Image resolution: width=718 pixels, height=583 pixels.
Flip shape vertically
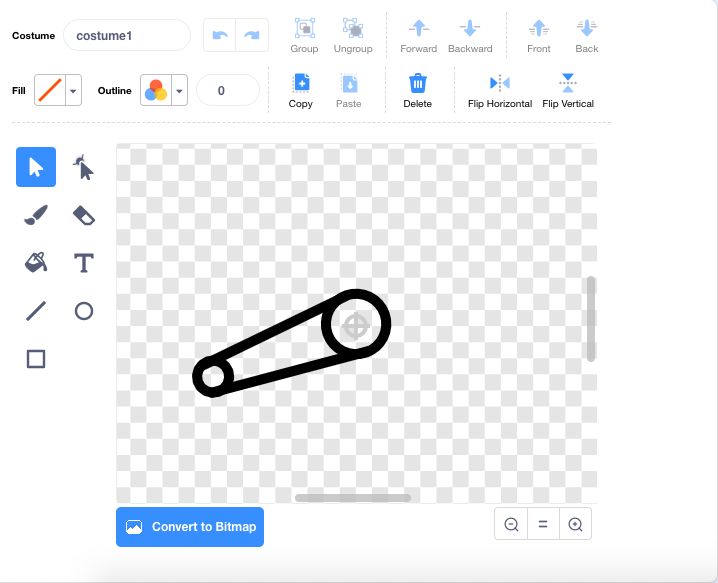click(x=568, y=91)
